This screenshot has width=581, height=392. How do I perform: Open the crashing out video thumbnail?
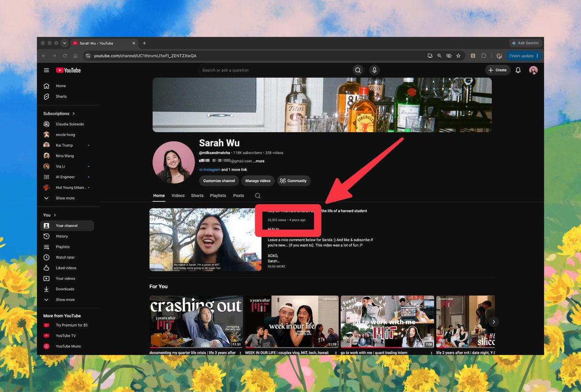pos(196,322)
